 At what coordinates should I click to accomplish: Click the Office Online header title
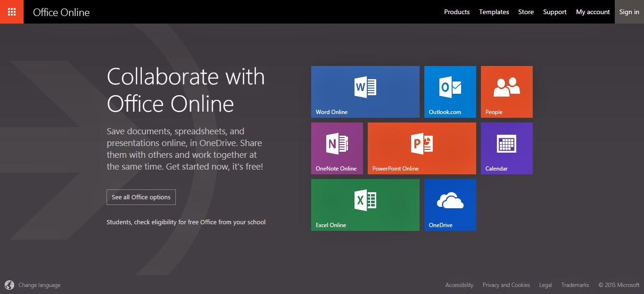pos(61,12)
